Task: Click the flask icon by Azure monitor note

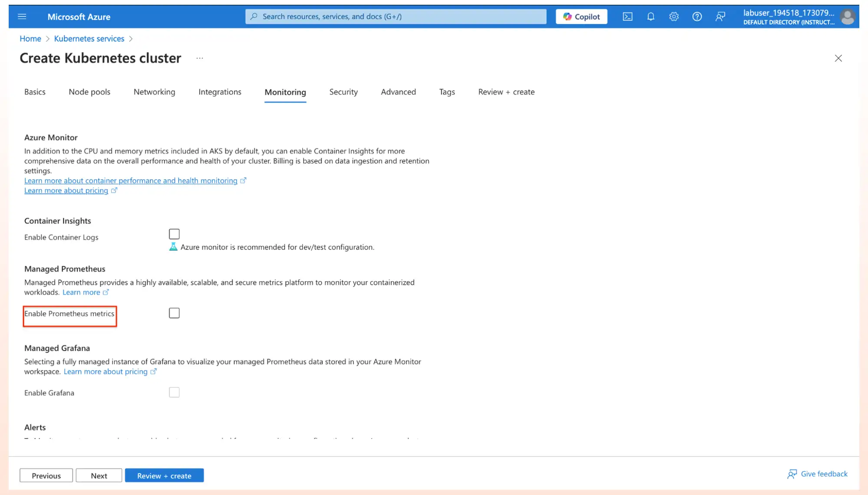Action: click(x=173, y=247)
